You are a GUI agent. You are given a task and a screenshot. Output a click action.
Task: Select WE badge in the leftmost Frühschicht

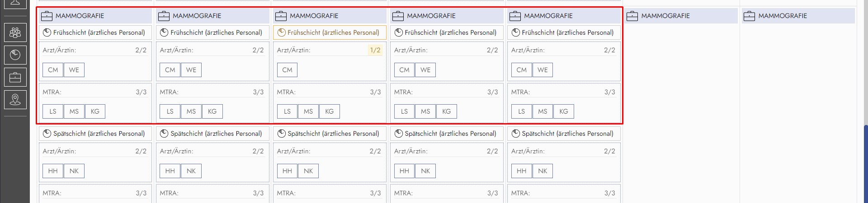coord(74,70)
